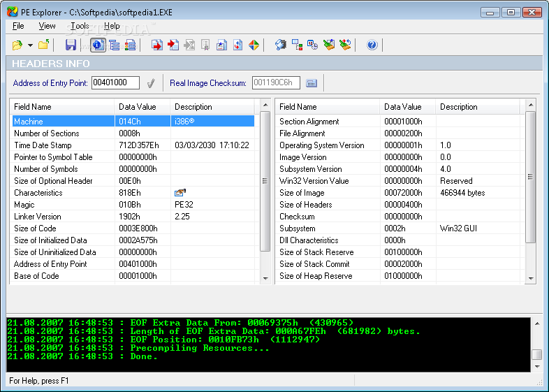Select the Time Date Stamp row
This screenshot has width=549, height=392.
pos(133,145)
